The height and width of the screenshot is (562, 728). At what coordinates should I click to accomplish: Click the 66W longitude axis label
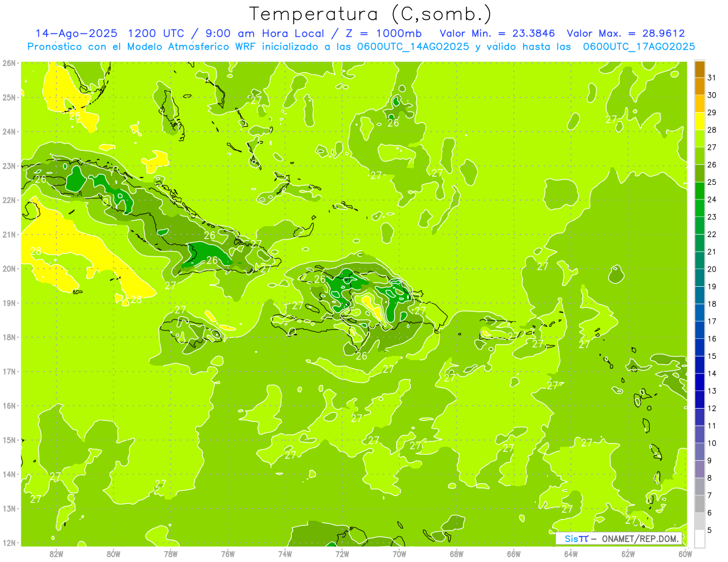pos(514,554)
